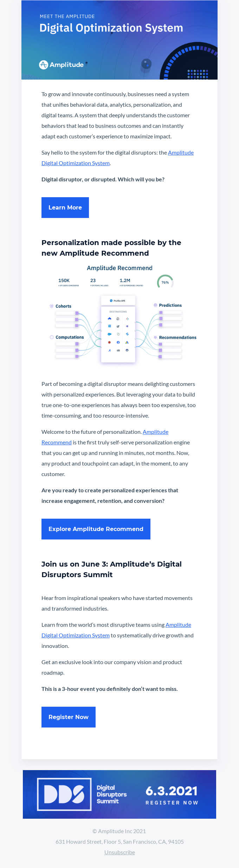
Task: Click the Digital Disruptors Summit banner text
Action: pyautogui.click(x=111, y=794)
